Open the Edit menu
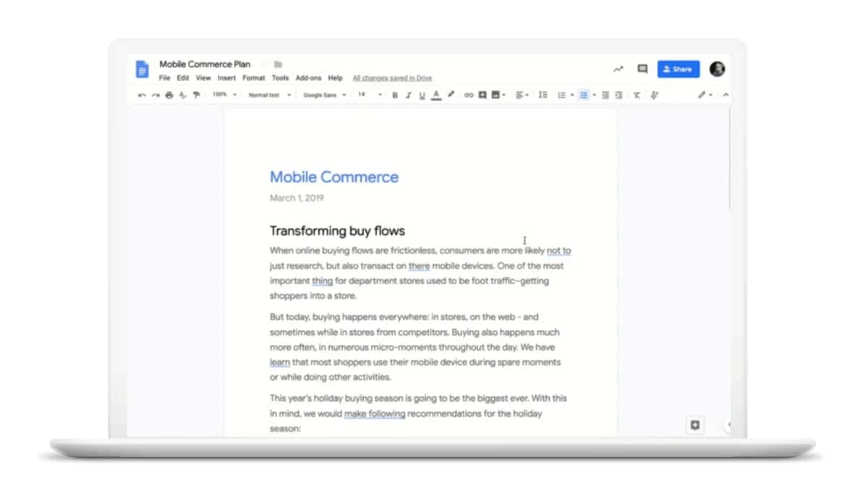Screen dimensions: 868x489 pyautogui.click(x=183, y=78)
